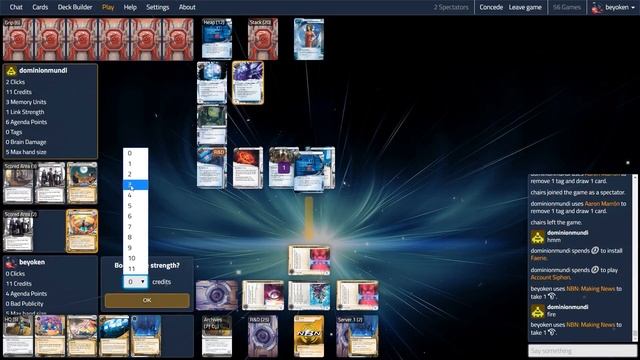Click the beyoken avatar in top bar
Viewport: 640px width, 360px height.
(x=597, y=7)
